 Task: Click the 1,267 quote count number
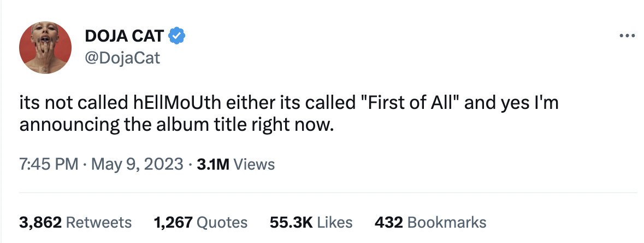[x=173, y=222]
